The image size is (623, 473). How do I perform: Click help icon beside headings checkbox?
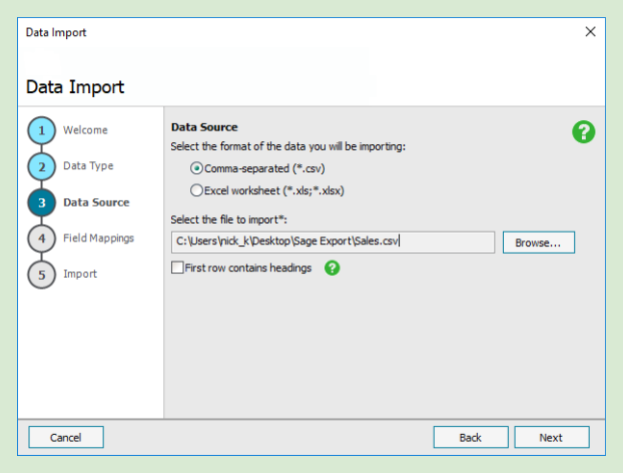[x=332, y=268]
